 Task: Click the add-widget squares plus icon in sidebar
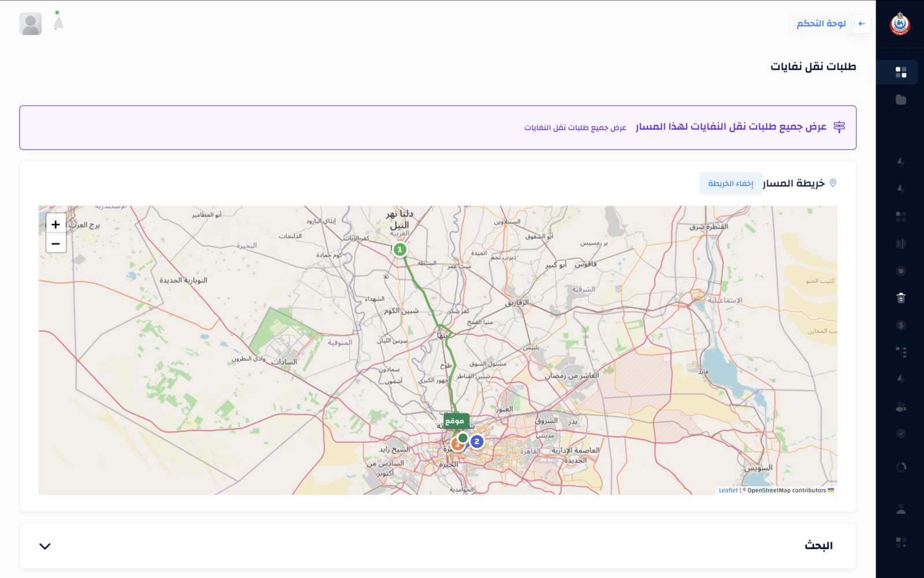click(x=901, y=542)
